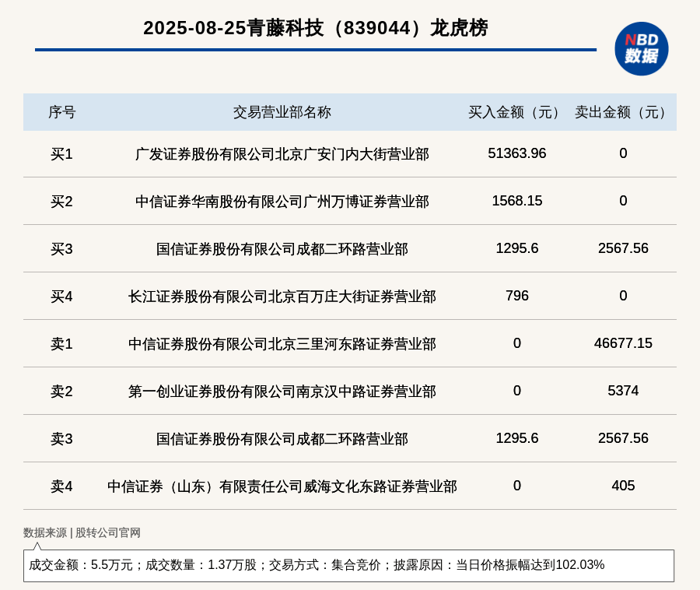This screenshot has width=700, height=590.
Task: Click the sell amount 0 in 买1 row
Action: (x=623, y=153)
